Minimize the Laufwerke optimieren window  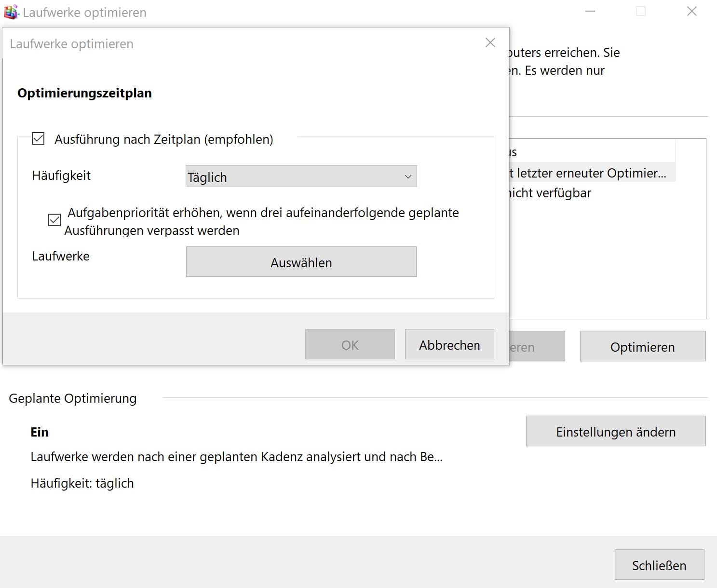tap(590, 11)
